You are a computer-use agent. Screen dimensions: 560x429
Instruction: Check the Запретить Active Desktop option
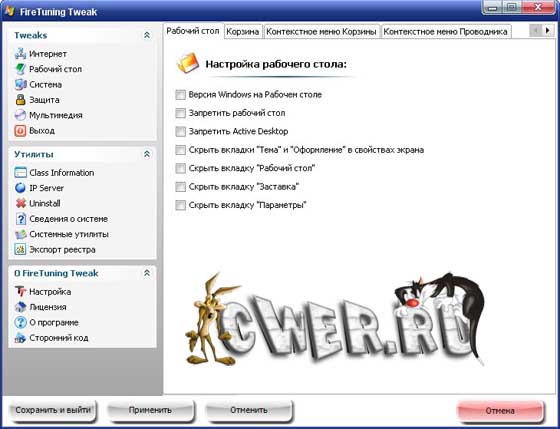coord(180,131)
